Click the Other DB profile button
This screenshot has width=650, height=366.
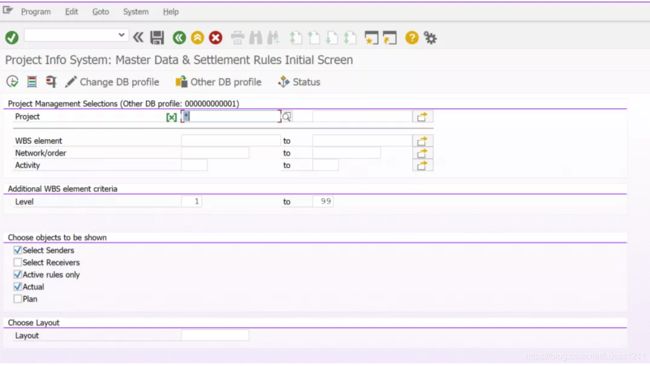(218, 82)
